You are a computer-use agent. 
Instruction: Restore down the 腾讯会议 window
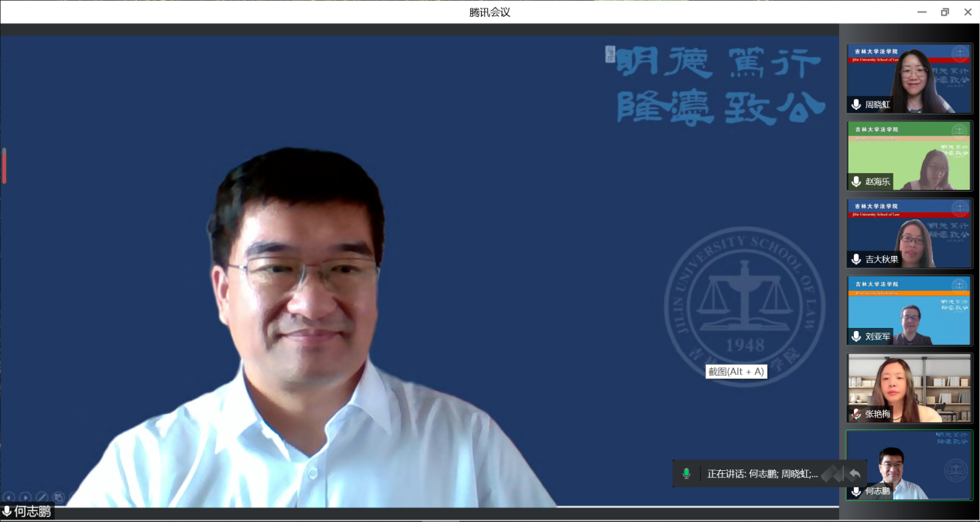(x=944, y=12)
